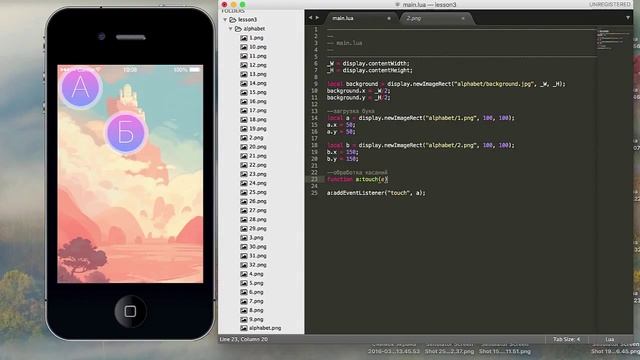Open file 1.png in the sidebar
640x360 pixels.
coord(256,38)
